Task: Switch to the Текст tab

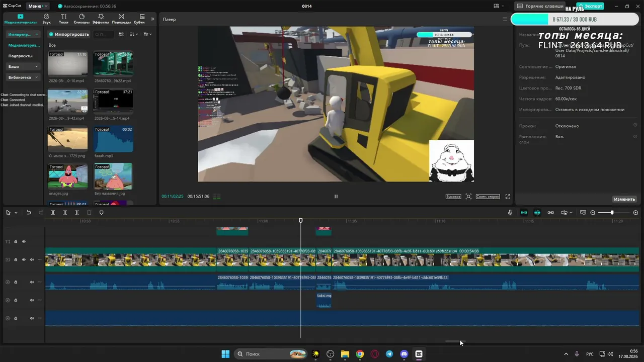Action: [x=63, y=19]
